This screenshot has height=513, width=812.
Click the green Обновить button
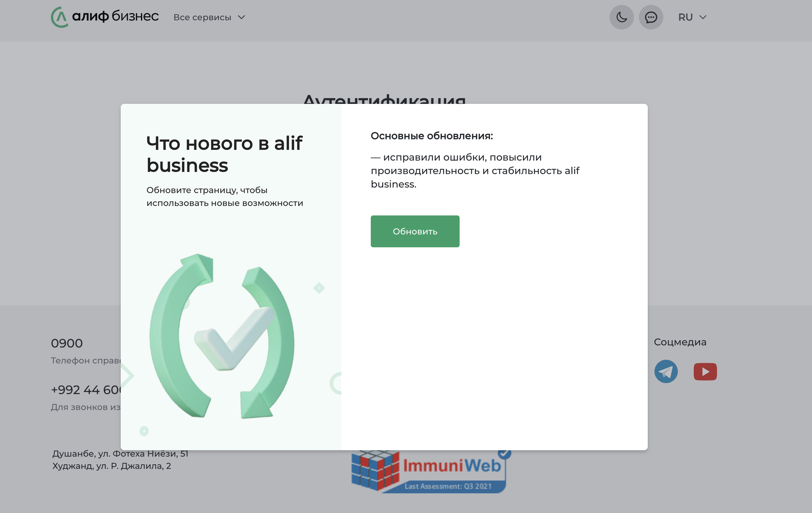click(x=415, y=231)
